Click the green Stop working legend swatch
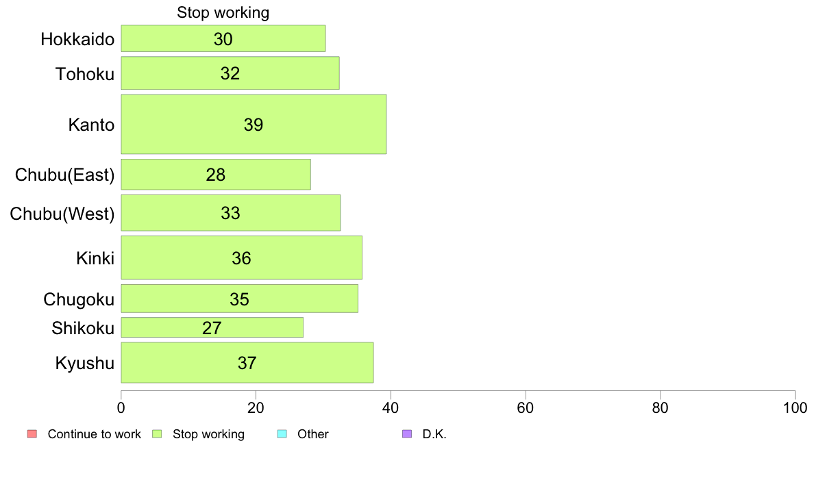The height and width of the screenshot is (504, 814). pyautogui.click(x=158, y=434)
